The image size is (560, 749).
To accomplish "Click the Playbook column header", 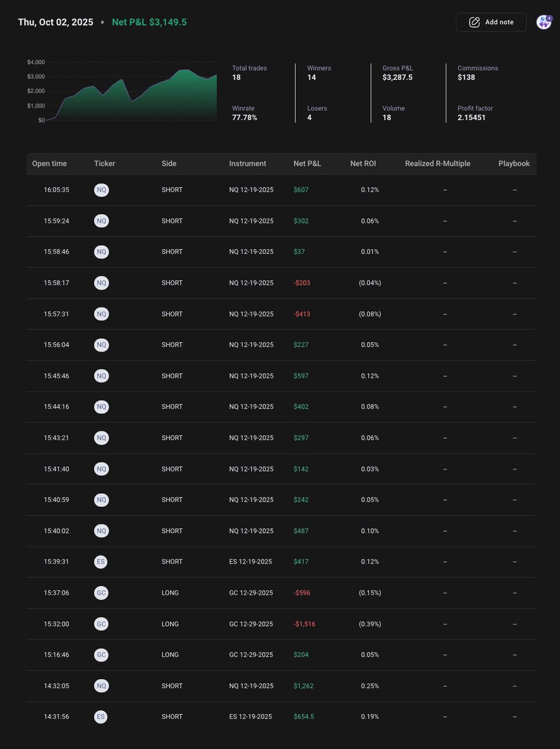I will tap(514, 164).
